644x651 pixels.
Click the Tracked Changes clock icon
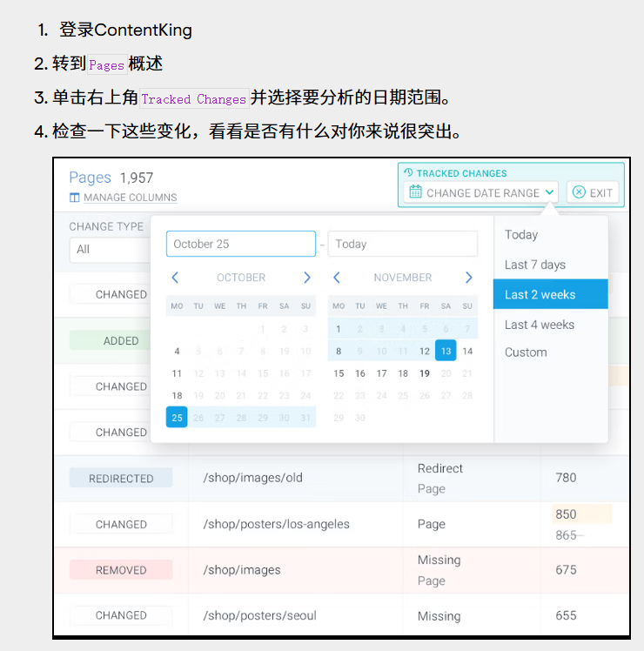(x=409, y=173)
